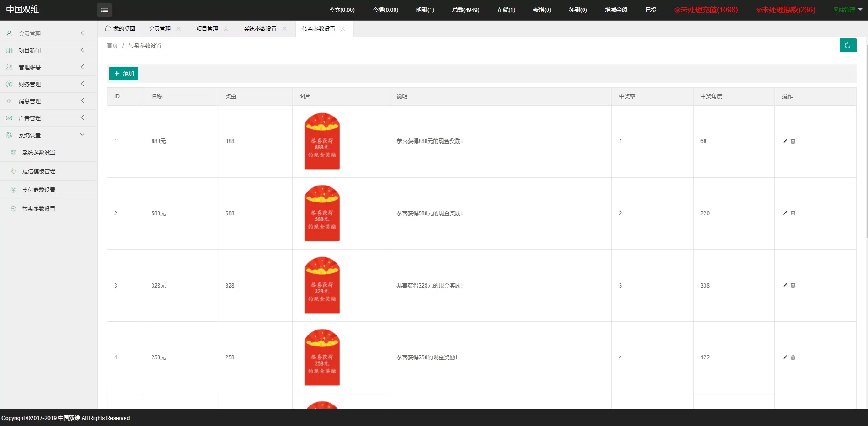Click the edit pencil icon for 328元 row

(x=785, y=285)
